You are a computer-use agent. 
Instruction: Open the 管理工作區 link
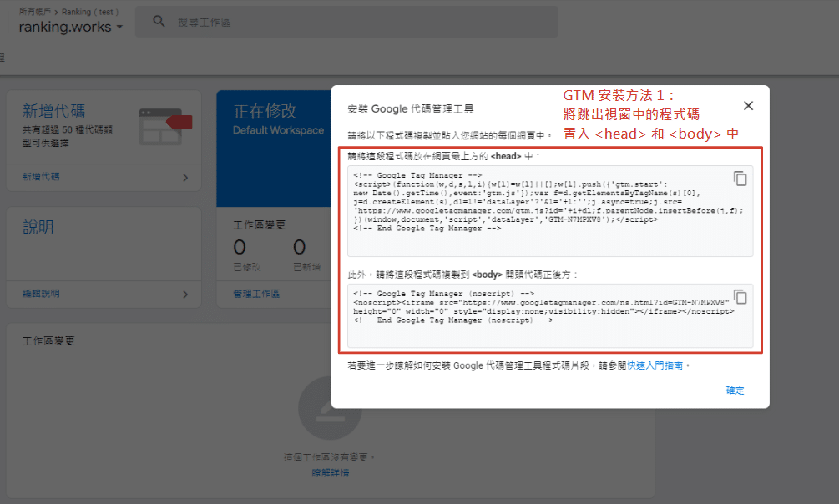coord(256,294)
